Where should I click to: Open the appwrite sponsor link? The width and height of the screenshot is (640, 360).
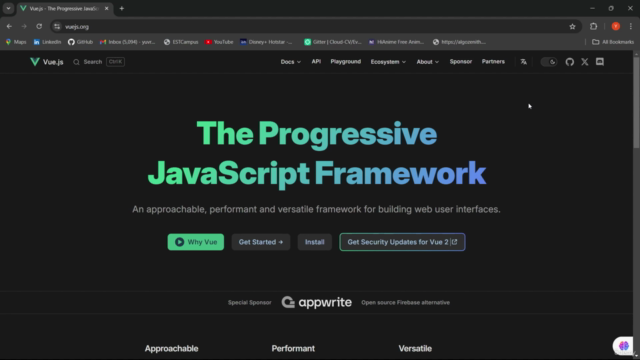(x=317, y=302)
